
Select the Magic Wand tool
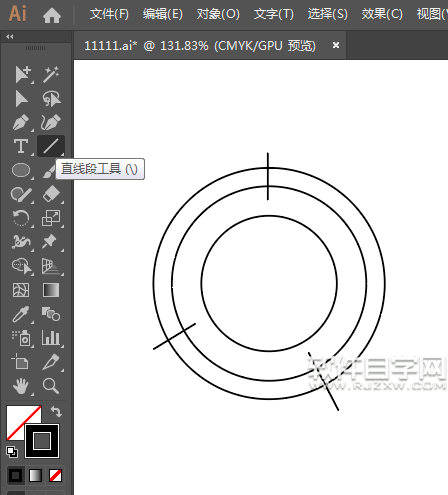tap(51, 74)
